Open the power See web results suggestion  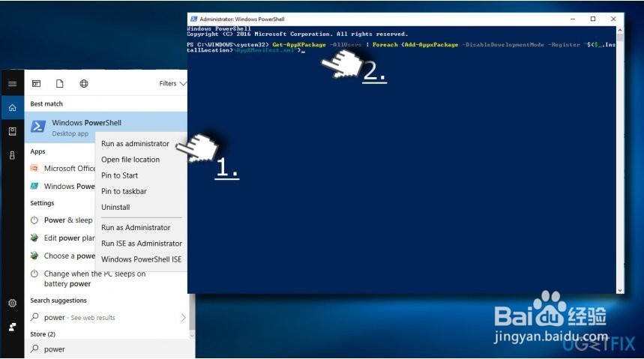pos(108,318)
